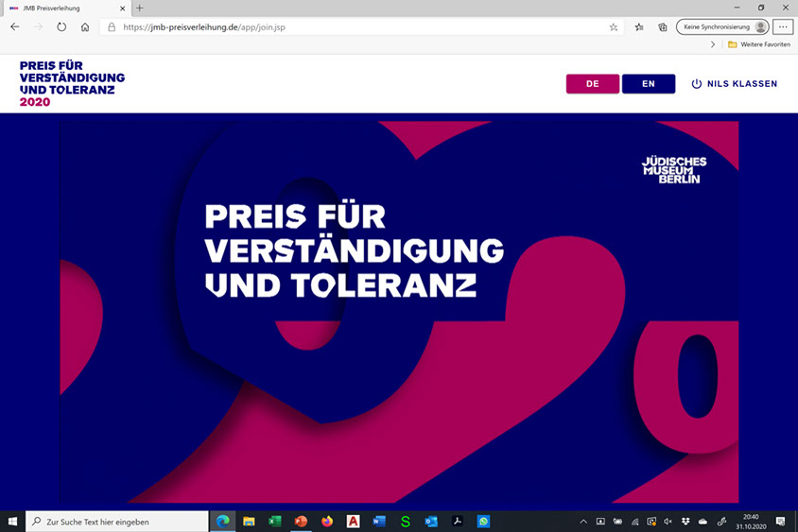The width and height of the screenshot is (798, 532).
Task: Switch site language to EN
Action: [649, 84]
